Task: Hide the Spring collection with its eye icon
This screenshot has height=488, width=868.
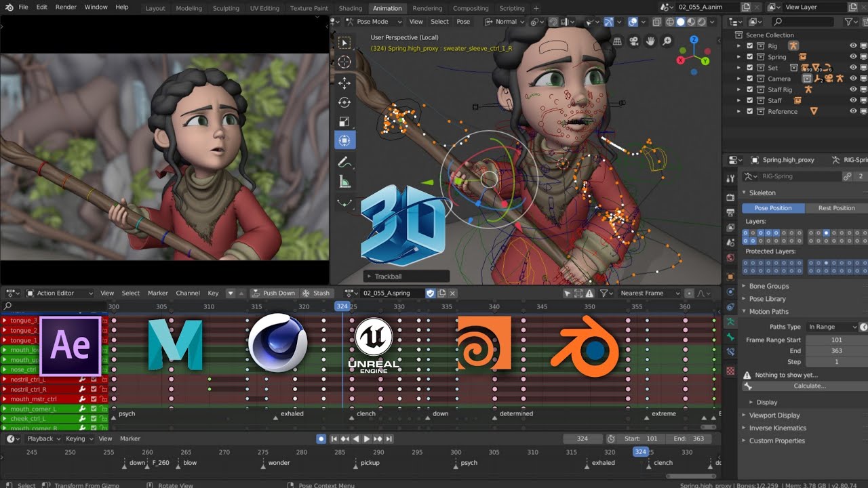Action: click(853, 57)
